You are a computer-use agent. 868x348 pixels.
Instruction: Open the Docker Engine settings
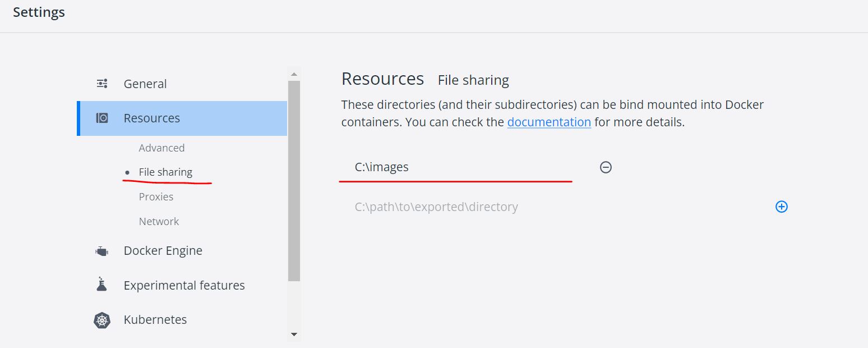point(163,251)
